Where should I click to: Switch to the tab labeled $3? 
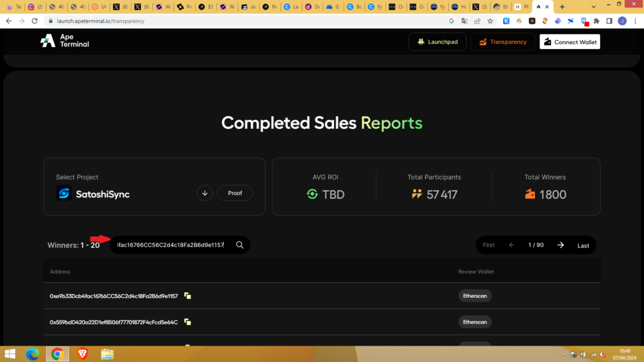[206, 6]
